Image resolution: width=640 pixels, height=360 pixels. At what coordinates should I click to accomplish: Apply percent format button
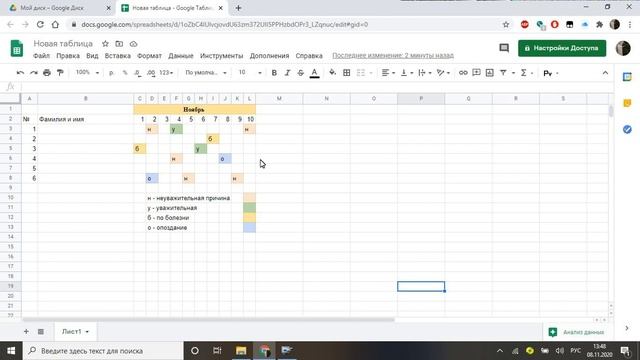125,73
